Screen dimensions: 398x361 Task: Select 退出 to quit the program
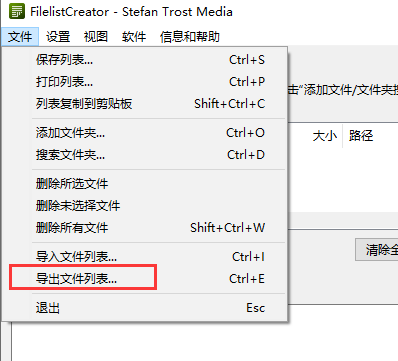[x=150, y=308]
